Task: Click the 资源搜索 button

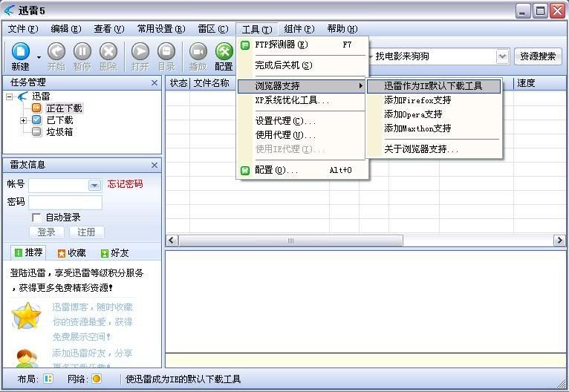Action: point(538,56)
